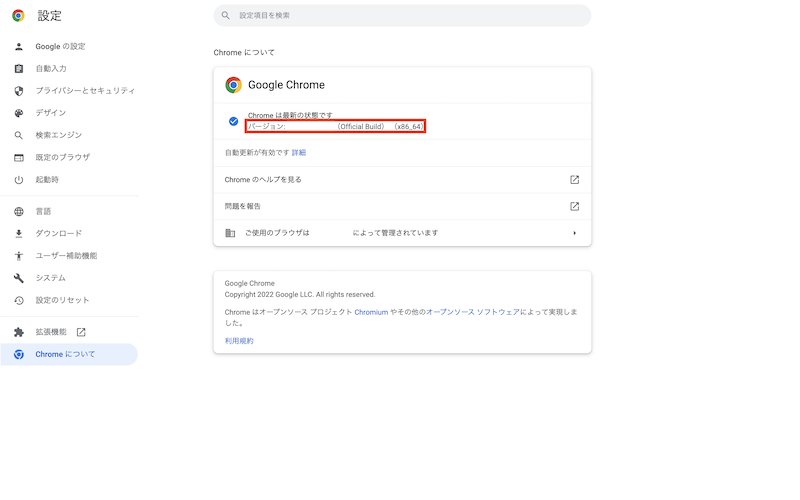Image resolution: width=800 pixels, height=500 pixels.
Task: Open 問題を報告 row
Action: pyautogui.click(x=402, y=206)
